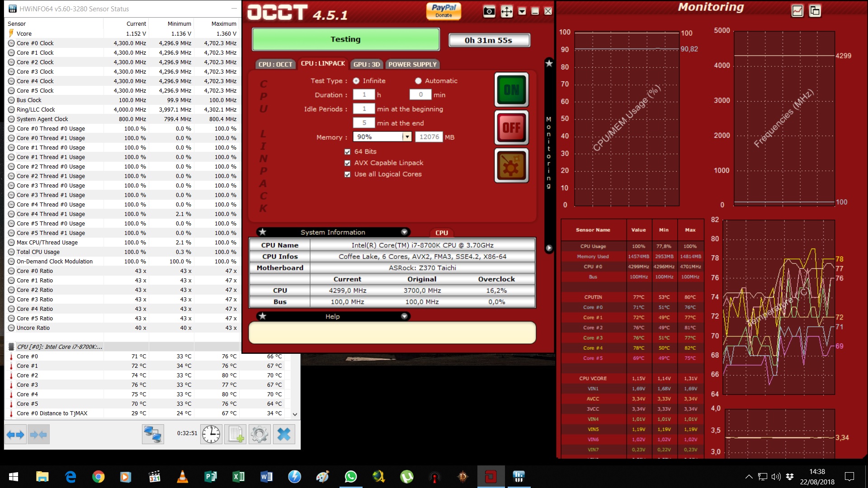The height and width of the screenshot is (488, 868).
Task: Open the OCCT title bar dropdown arrow
Action: coord(522,12)
